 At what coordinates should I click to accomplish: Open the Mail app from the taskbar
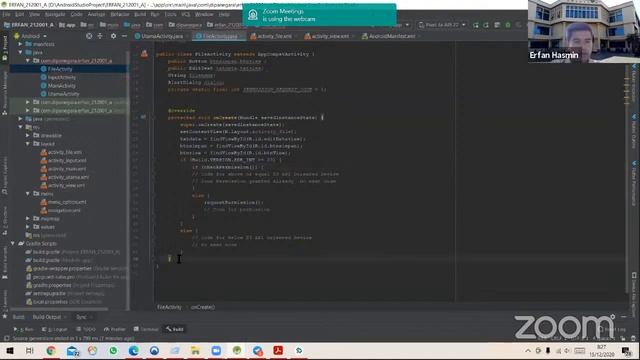coord(72,351)
